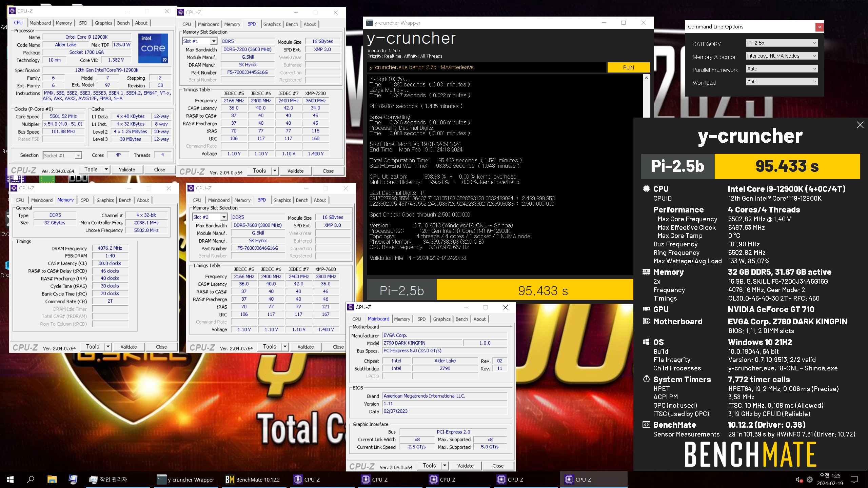This screenshot has height=488, width=868.
Task: Click the scroll-up arrow in y-cruncher output
Action: [x=646, y=78]
